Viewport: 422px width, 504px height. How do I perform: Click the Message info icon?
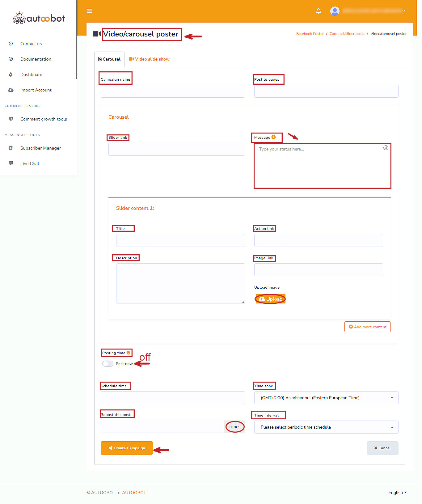[273, 137]
